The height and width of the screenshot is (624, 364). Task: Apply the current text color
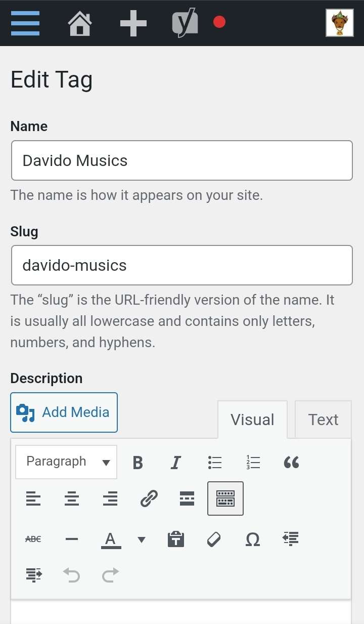[x=111, y=539]
